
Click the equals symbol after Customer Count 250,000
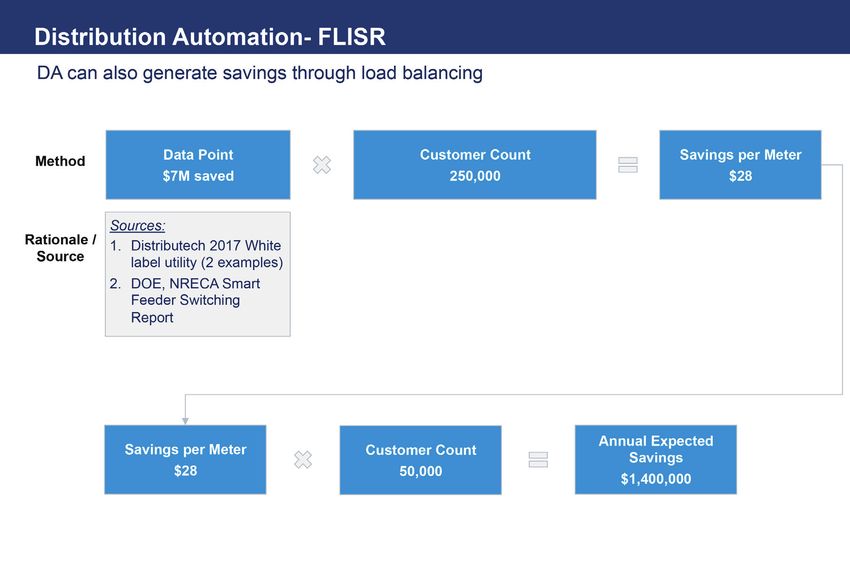[628, 165]
